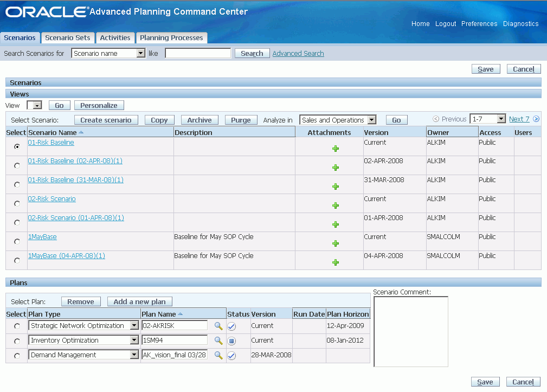This screenshot has width=547, height=392.
Task: Open plan search for 1SM94 plan name
Action: click(x=218, y=340)
